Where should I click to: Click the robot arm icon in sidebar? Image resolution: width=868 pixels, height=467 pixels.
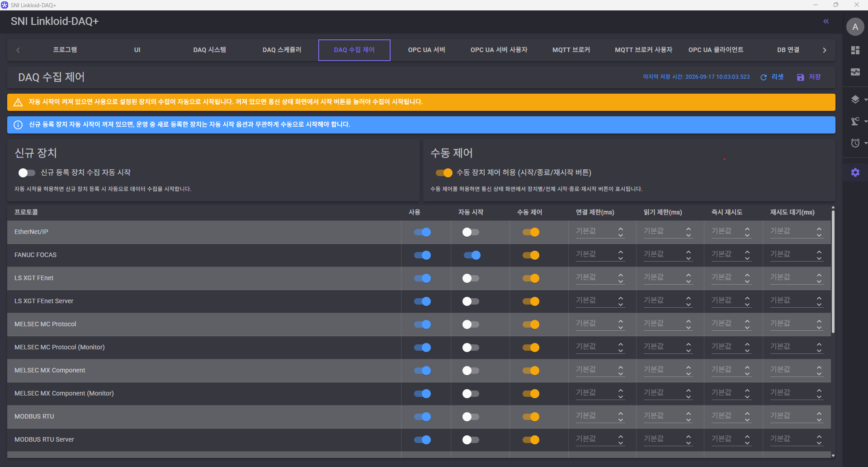[x=855, y=121]
